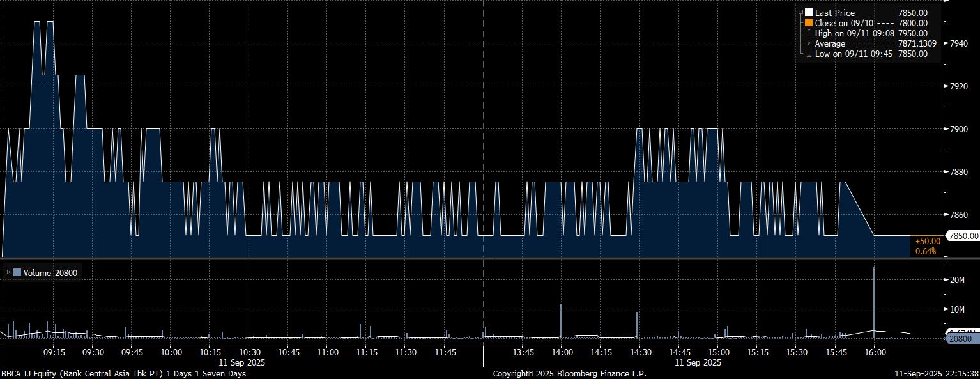Collapse the Last Price legend tree

(x=800, y=12)
